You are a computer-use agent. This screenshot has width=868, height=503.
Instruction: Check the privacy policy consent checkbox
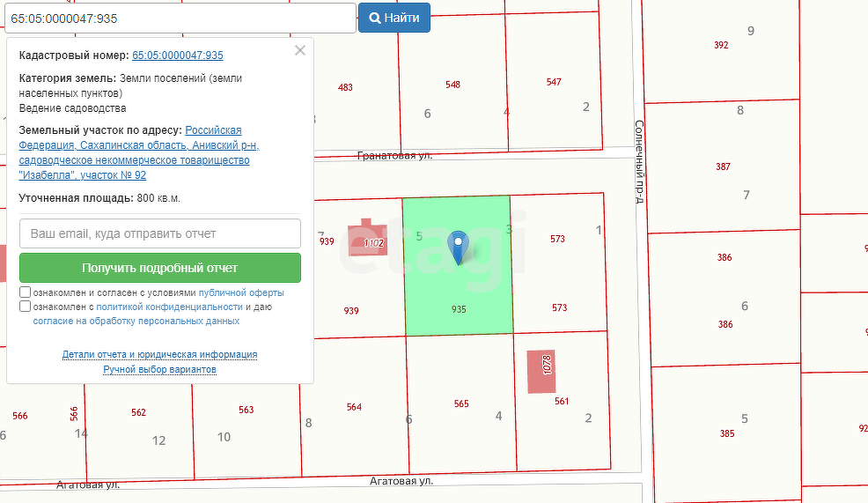coord(26,307)
